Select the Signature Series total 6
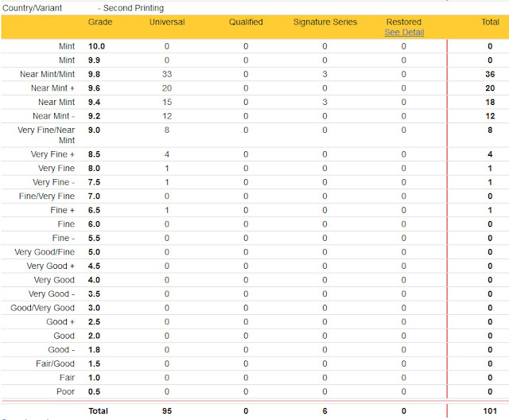509x420 pixels. (x=324, y=411)
